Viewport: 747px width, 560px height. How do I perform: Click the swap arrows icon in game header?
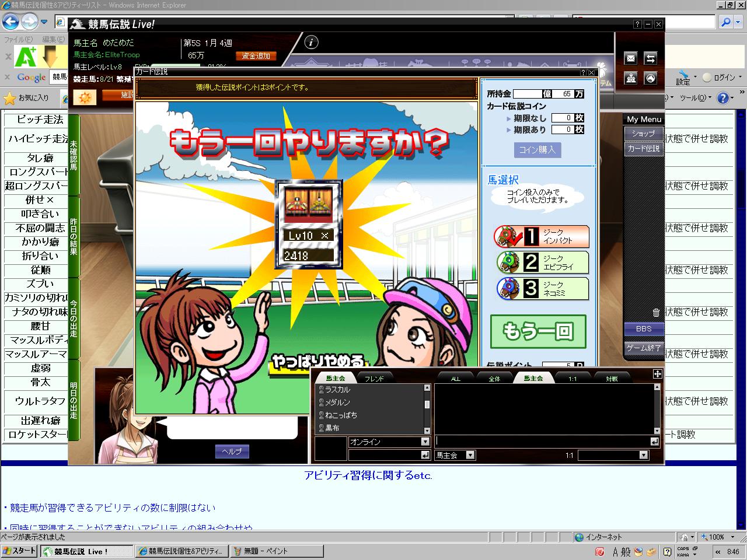[650, 58]
